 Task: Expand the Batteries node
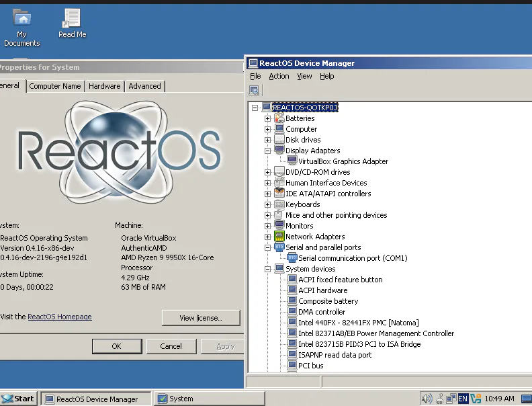(x=268, y=118)
